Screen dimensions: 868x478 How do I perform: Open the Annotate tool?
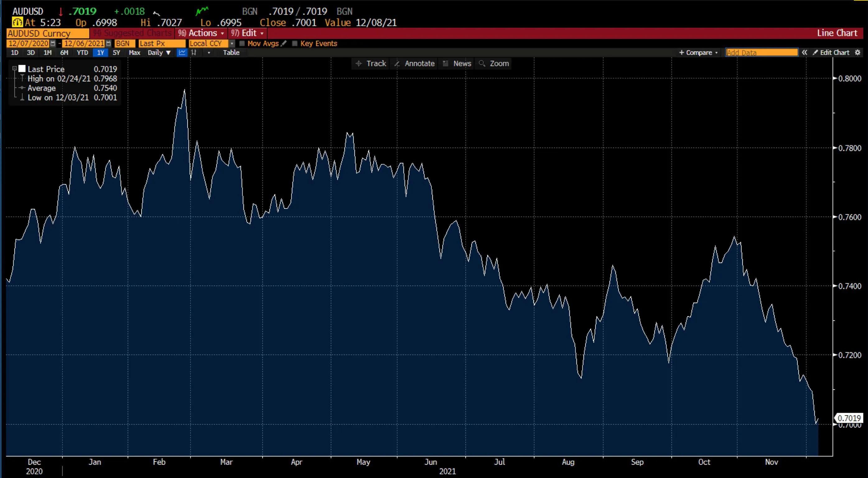coord(414,63)
